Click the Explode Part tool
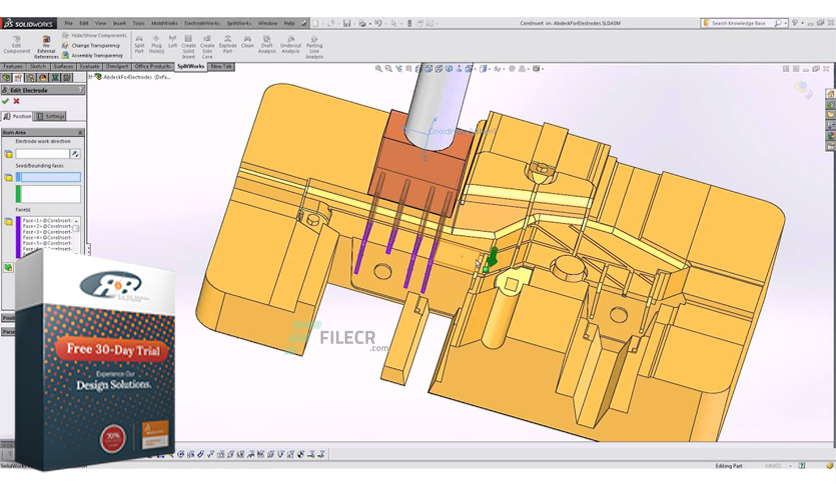The image size is (836, 484). pyautogui.click(x=228, y=44)
